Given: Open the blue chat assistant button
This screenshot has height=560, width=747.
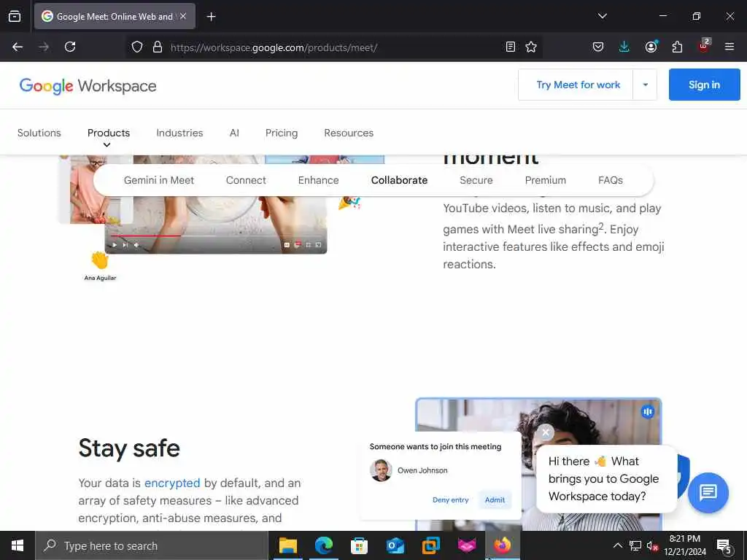Looking at the screenshot, I should tap(708, 492).
